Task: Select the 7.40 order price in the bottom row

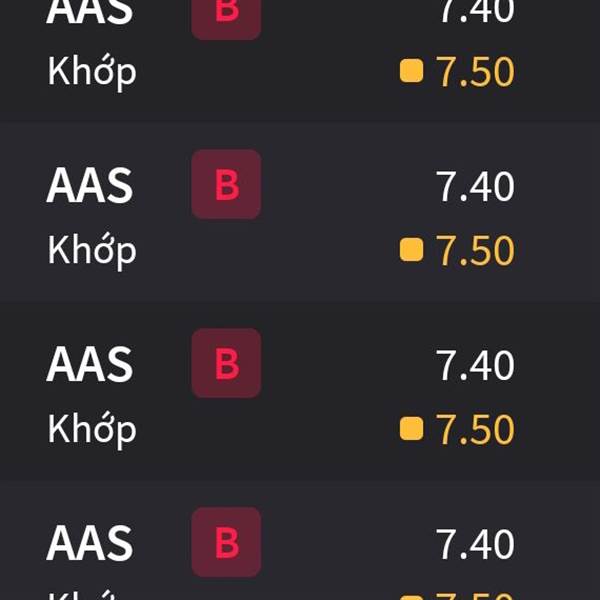Action: click(475, 544)
